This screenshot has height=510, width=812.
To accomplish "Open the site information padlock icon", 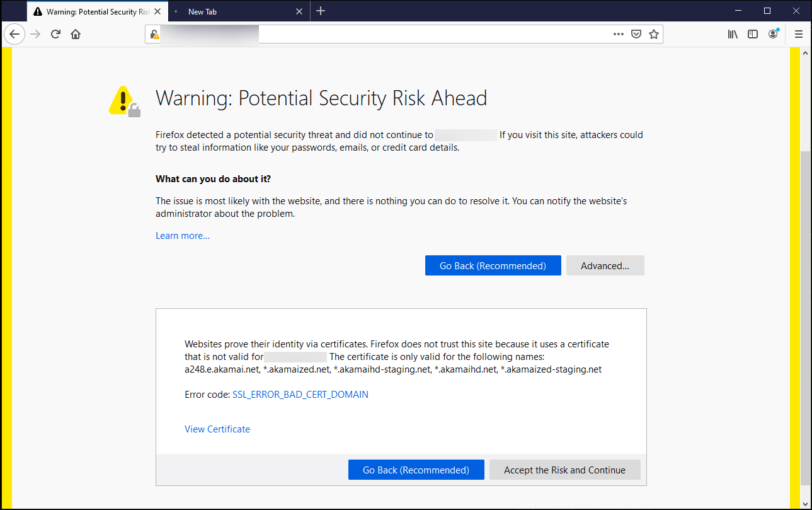I will [x=154, y=34].
